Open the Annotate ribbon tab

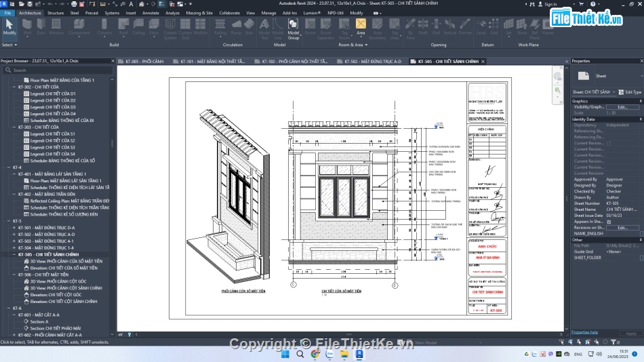[150, 13]
